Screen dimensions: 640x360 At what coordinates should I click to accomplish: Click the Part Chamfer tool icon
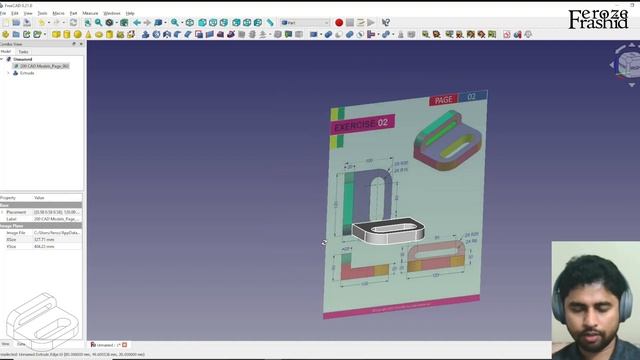pos(188,35)
